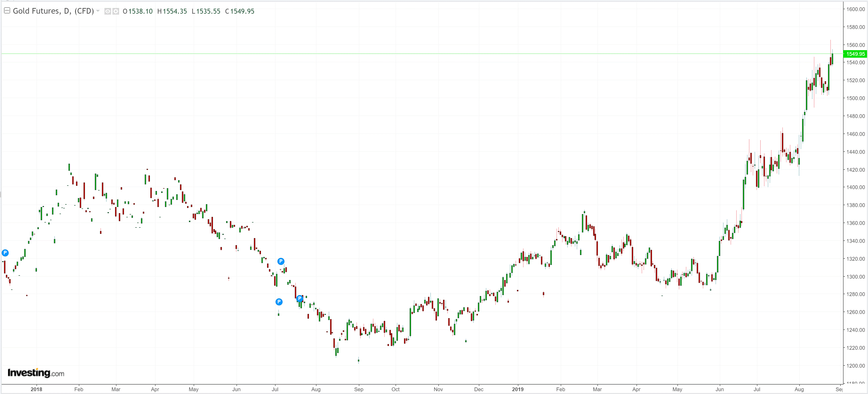This screenshot has height=394, width=868.
Task: Click the leftmost blue P marker
Action: (x=5, y=253)
